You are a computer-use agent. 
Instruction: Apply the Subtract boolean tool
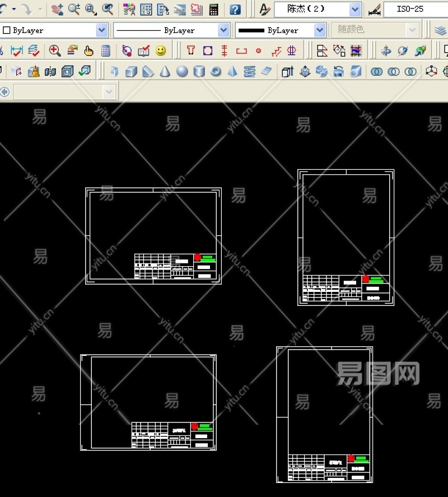[x=394, y=72]
